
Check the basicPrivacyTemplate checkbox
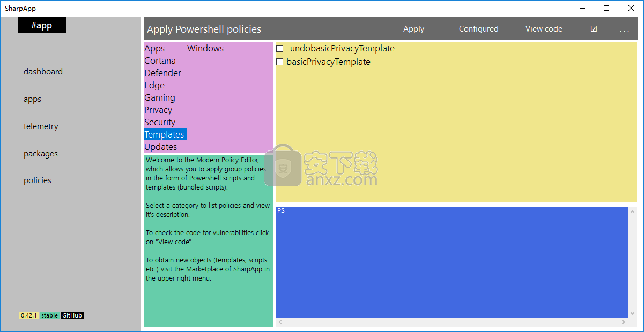point(279,62)
